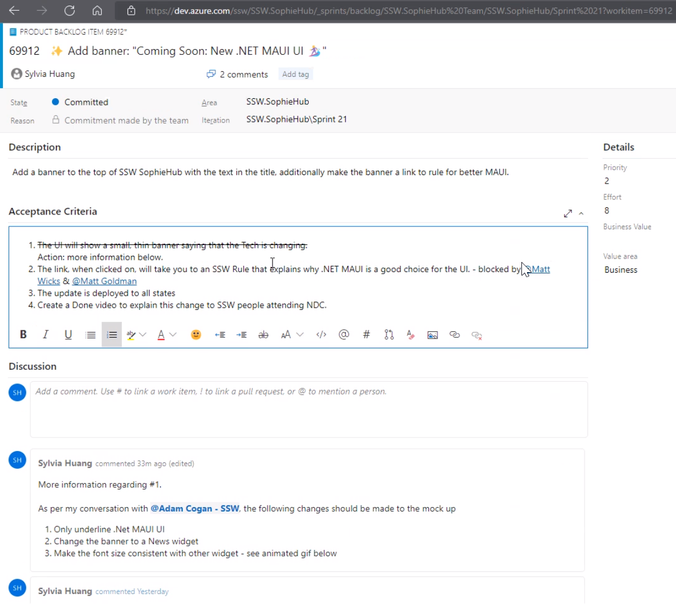The height and width of the screenshot is (616, 676).
Task: Click the # work item link icon
Action: click(366, 335)
